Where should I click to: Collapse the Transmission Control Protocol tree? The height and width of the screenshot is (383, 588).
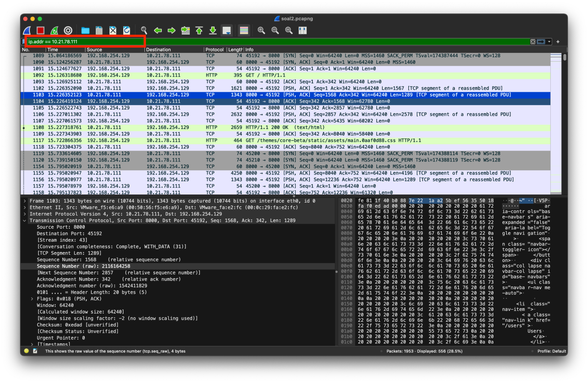25,220
